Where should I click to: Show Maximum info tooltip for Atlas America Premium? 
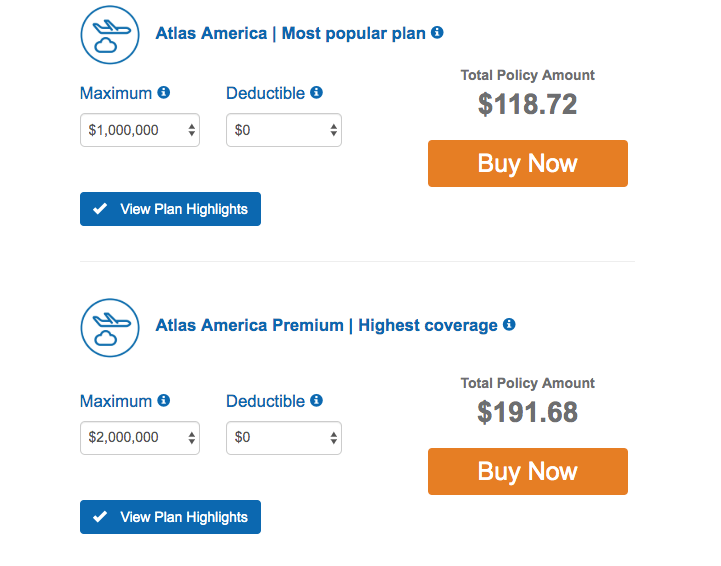pos(164,400)
